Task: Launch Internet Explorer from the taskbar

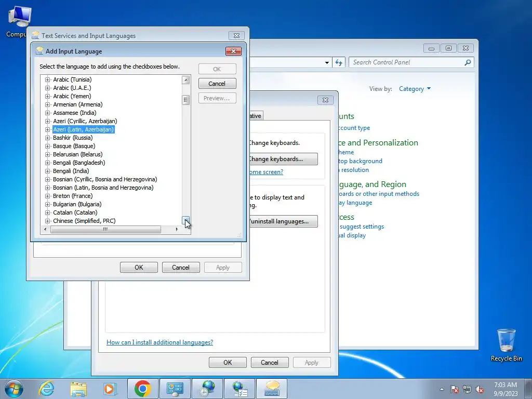Action: click(46, 389)
